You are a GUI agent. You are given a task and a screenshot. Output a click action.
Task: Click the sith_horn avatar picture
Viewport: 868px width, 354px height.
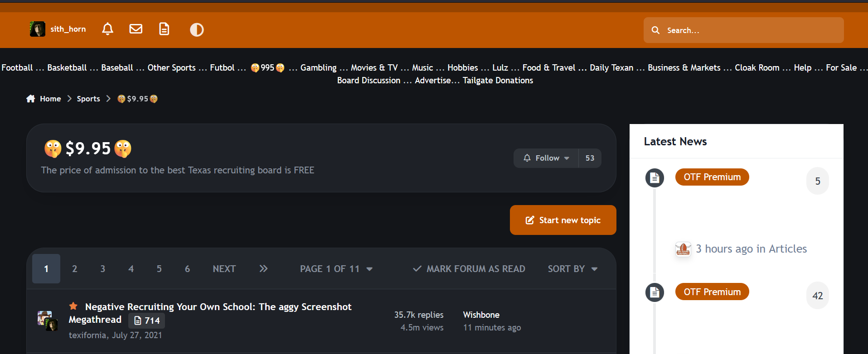(38, 29)
